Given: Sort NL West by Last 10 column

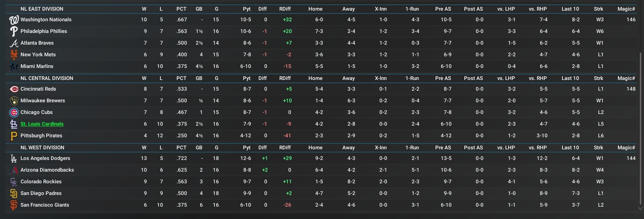Looking at the screenshot, I should pos(570,148).
